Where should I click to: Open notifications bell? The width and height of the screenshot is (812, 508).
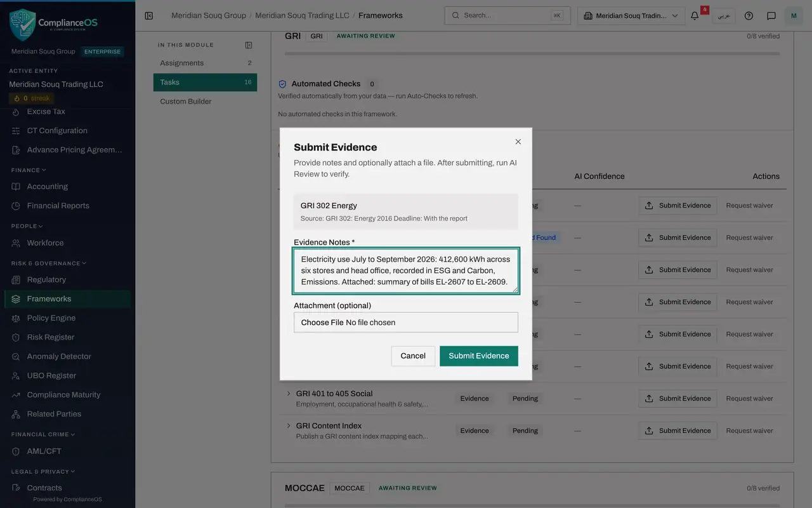(695, 15)
